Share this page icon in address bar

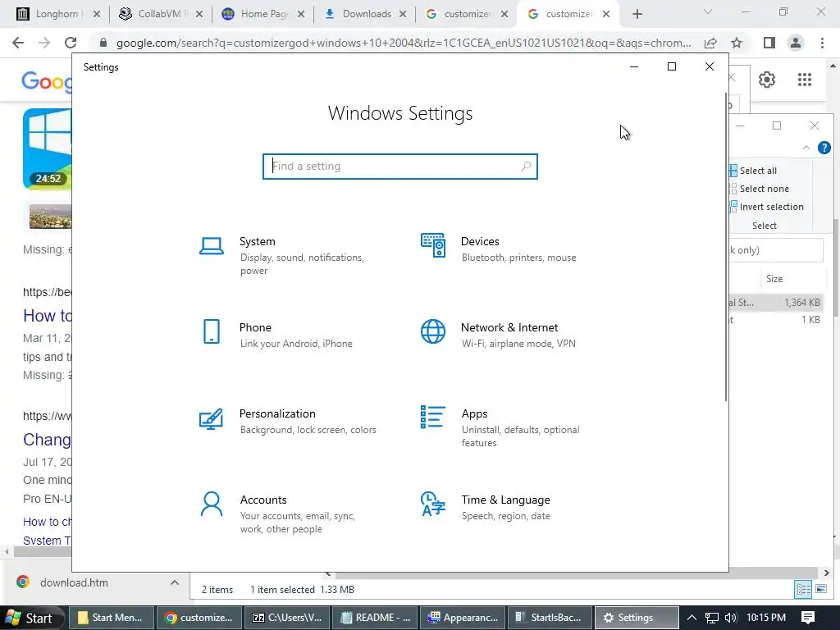tap(711, 43)
